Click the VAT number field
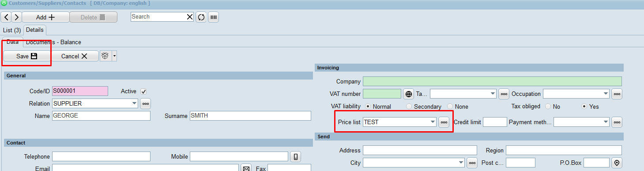Screen dimensions: 644x171 point(382,94)
